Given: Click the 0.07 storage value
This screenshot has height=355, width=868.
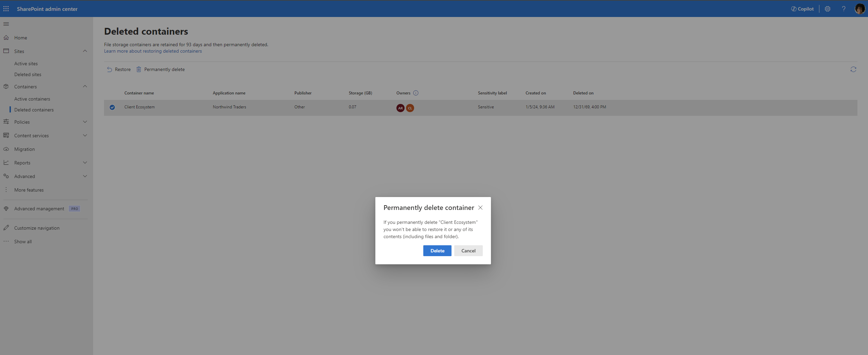Looking at the screenshot, I should coord(353,107).
